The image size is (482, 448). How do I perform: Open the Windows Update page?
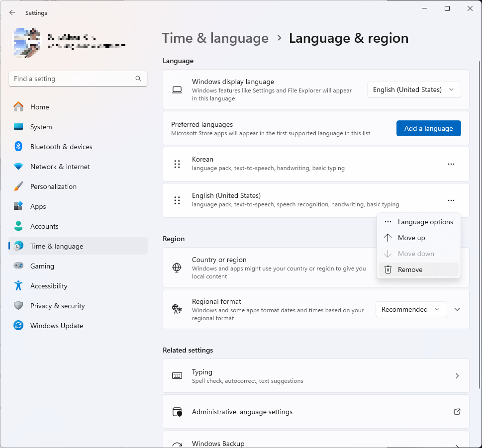[x=78, y=325]
